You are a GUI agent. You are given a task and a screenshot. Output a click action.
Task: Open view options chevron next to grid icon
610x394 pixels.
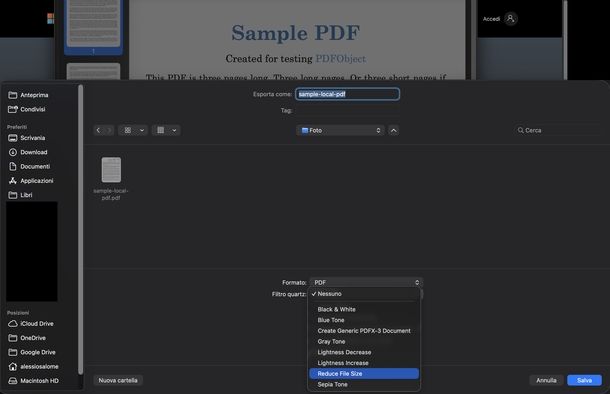[x=142, y=130]
